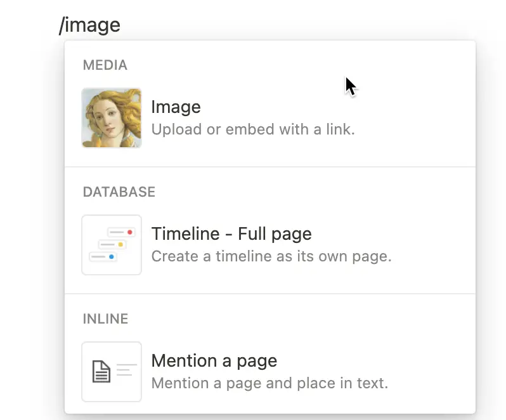Click the INLINE section header

tap(105, 319)
